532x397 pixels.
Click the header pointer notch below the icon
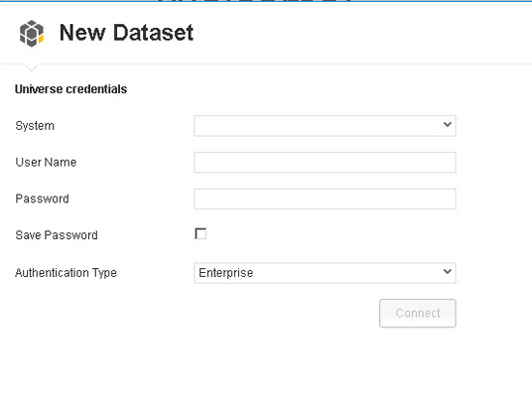pyautogui.click(x=31, y=67)
